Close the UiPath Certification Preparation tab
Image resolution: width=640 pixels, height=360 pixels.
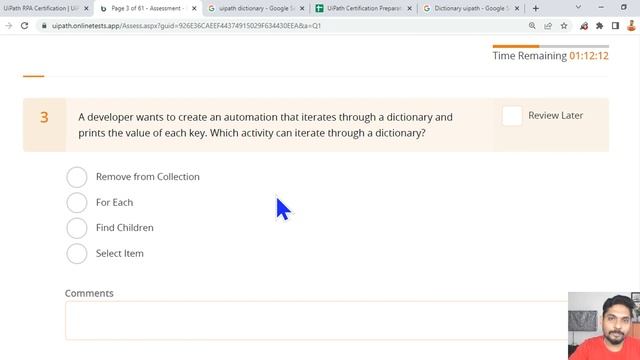tap(409, 8)
